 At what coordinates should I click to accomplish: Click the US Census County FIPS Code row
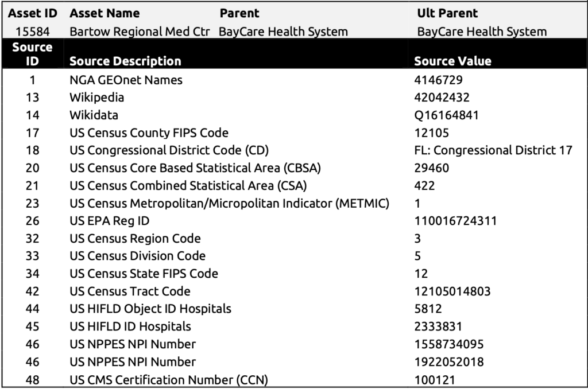(x=295, y=133)
